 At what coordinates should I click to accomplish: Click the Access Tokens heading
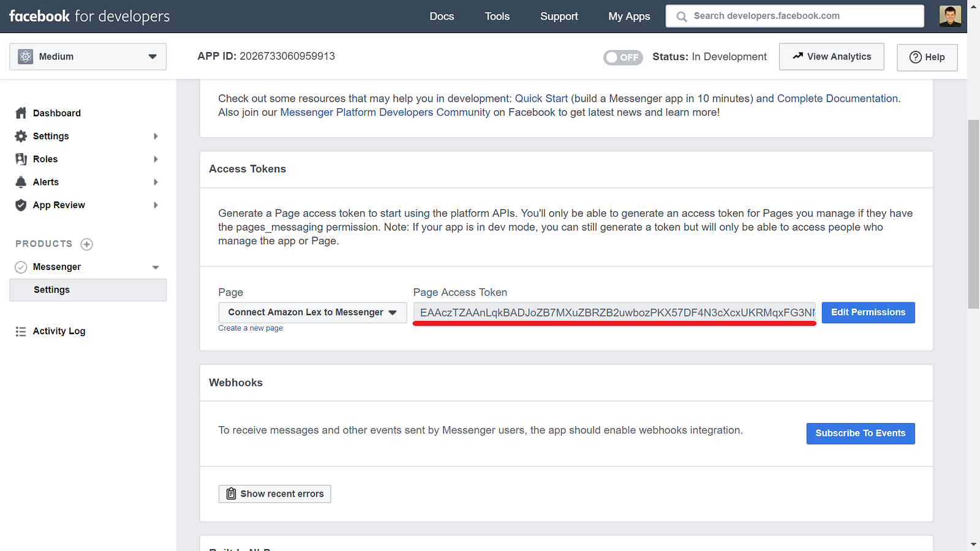tap(247, 169)
